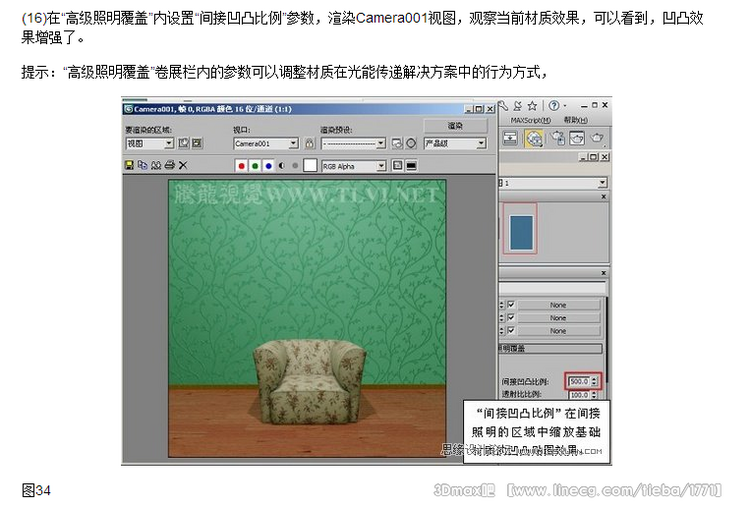Toggle the monochrome display dot

point(295,166)
